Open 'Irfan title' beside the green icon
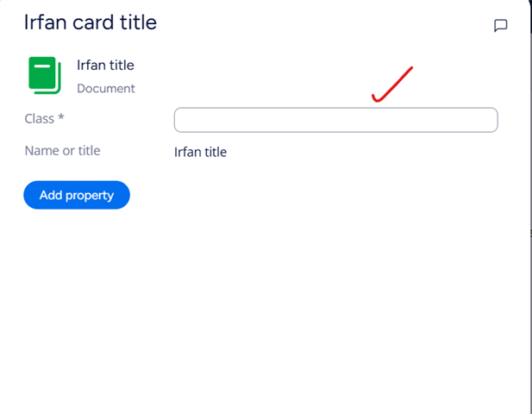 pos(105,66)
